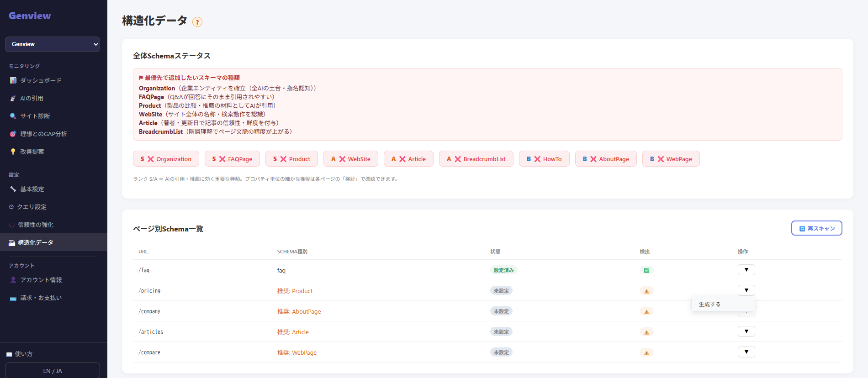Click the 再スキャン button
Image resolution: width=868 pixels, height=378 pixels.
point(816,228)
